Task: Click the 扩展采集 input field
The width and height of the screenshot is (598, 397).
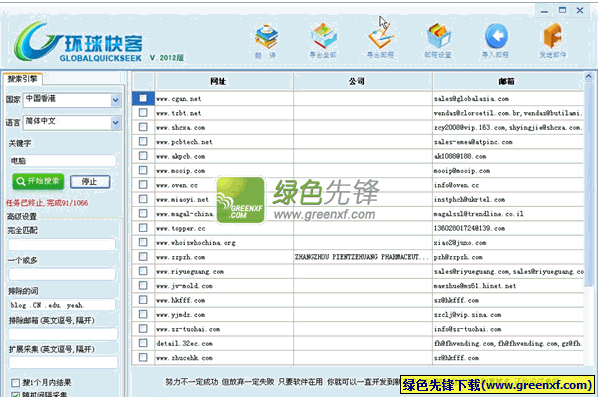Action: tap(63, 363)
